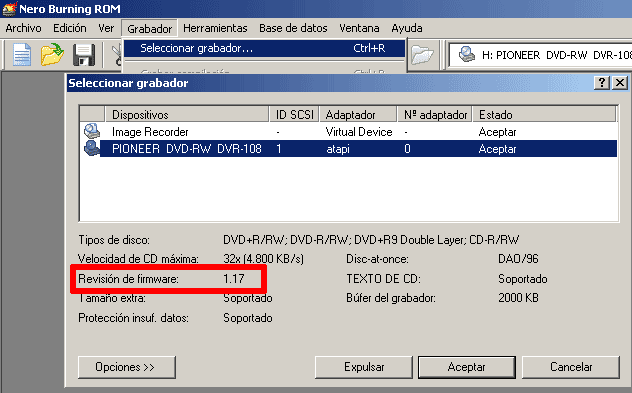Click the Velocidad de CD máxima label
Image resolution: width=632 pixels, height=393 pixels.
(138, 259)
